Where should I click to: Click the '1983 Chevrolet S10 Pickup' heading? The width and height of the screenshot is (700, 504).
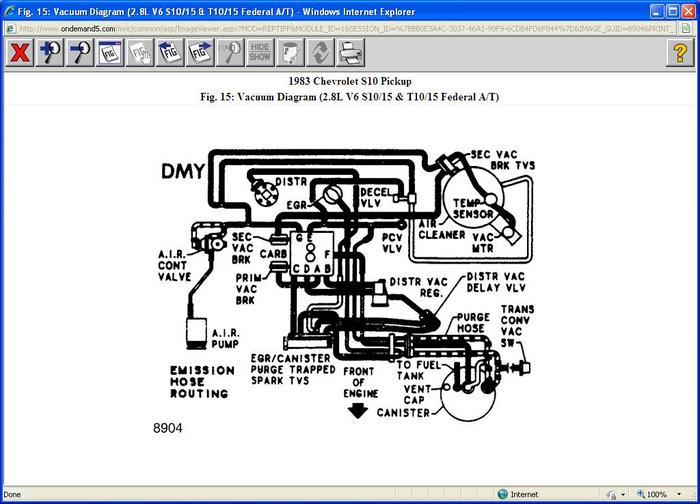tap(350, 81)
